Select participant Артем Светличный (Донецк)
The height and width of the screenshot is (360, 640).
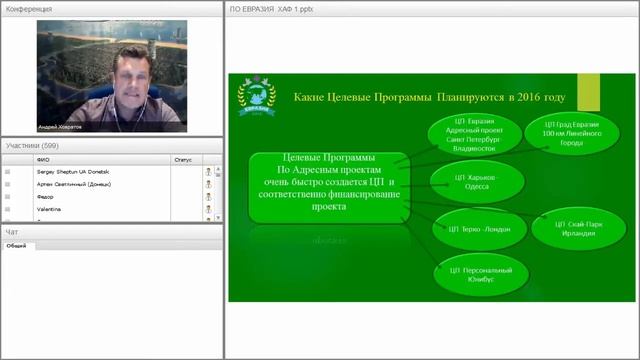pos(74,184)
